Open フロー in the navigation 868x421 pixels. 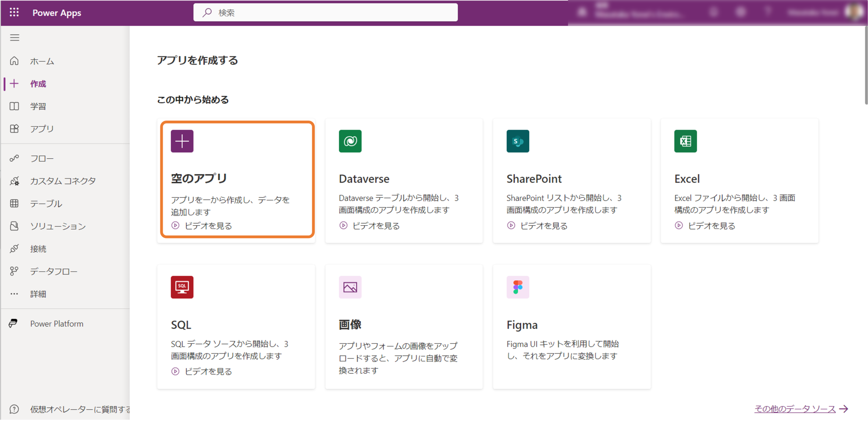coord(42,158)
